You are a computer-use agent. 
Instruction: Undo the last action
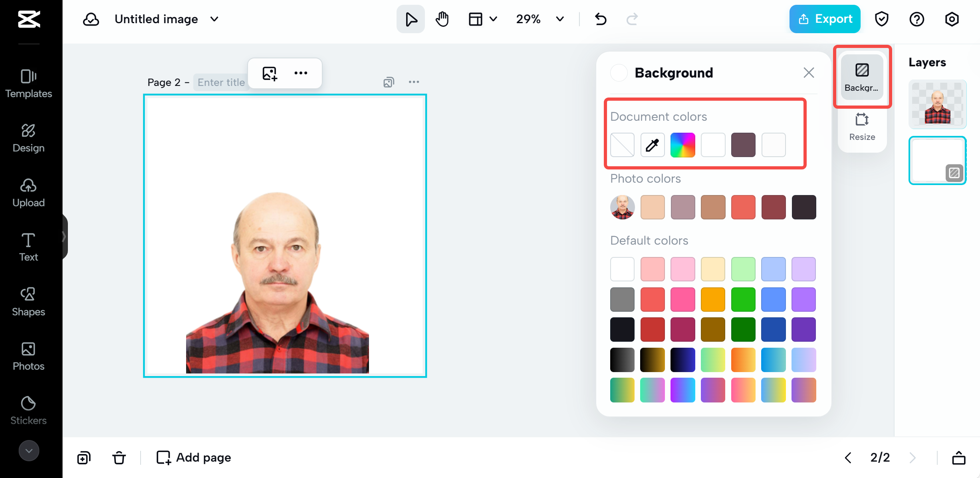600,19
